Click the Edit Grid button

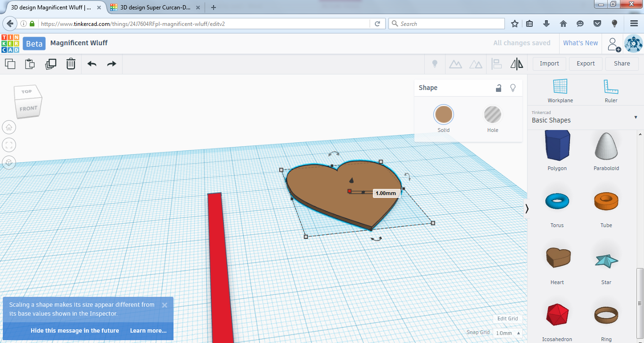[x=508, y=318]
